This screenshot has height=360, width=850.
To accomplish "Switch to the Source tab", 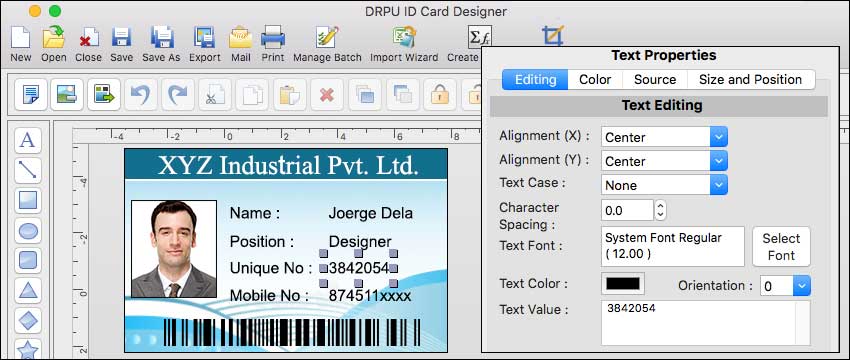I will click(655, 80).
